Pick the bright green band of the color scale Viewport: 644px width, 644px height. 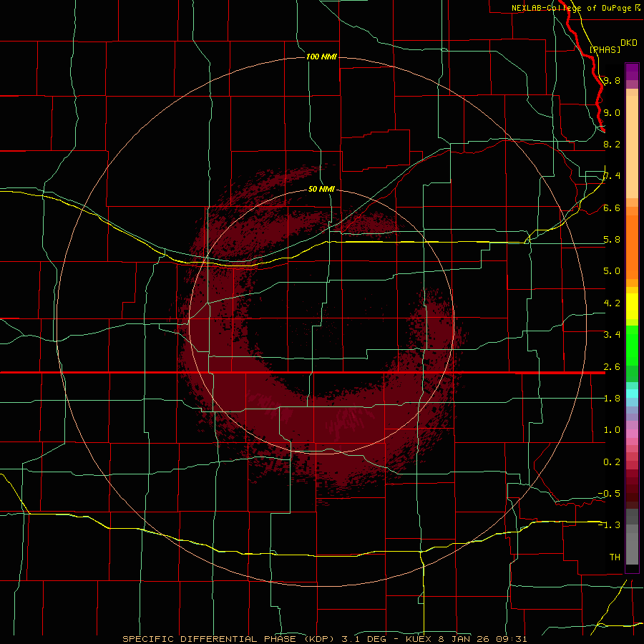632,345
